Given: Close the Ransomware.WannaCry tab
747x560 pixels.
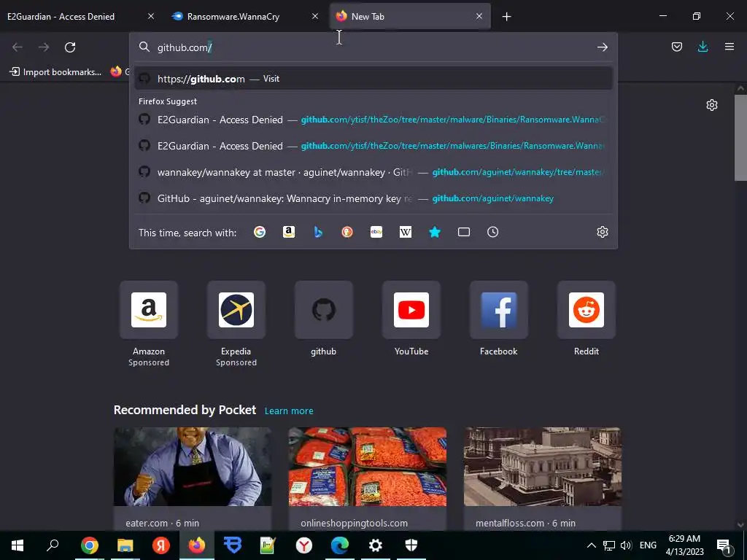Looking at the screenshot, I should coord(315,16).
